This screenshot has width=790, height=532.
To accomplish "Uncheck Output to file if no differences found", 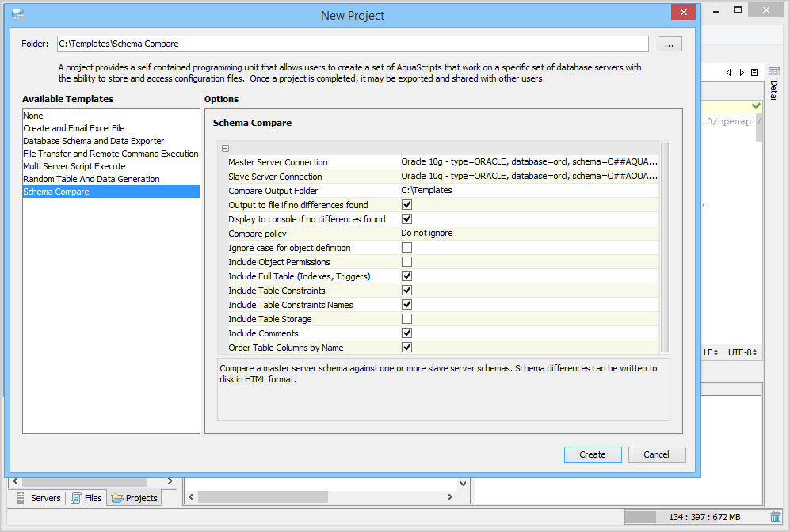I will [x=406, y=205].
